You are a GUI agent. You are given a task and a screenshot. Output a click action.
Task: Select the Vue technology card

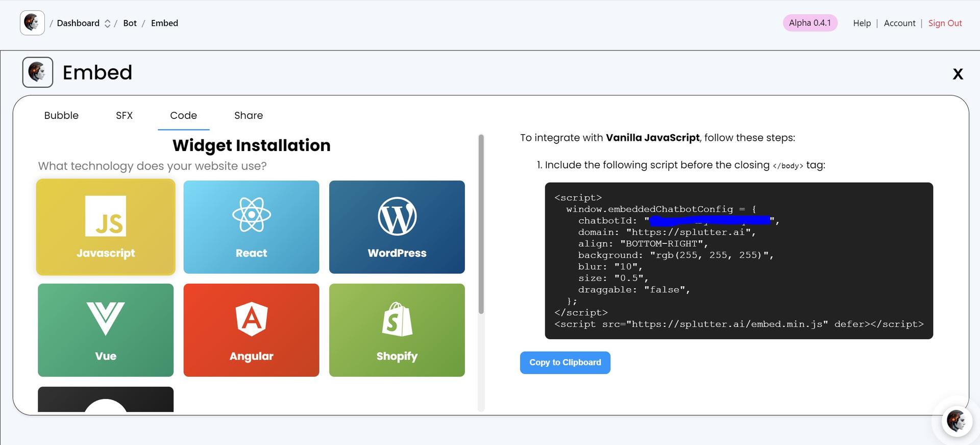click(106, 330)
